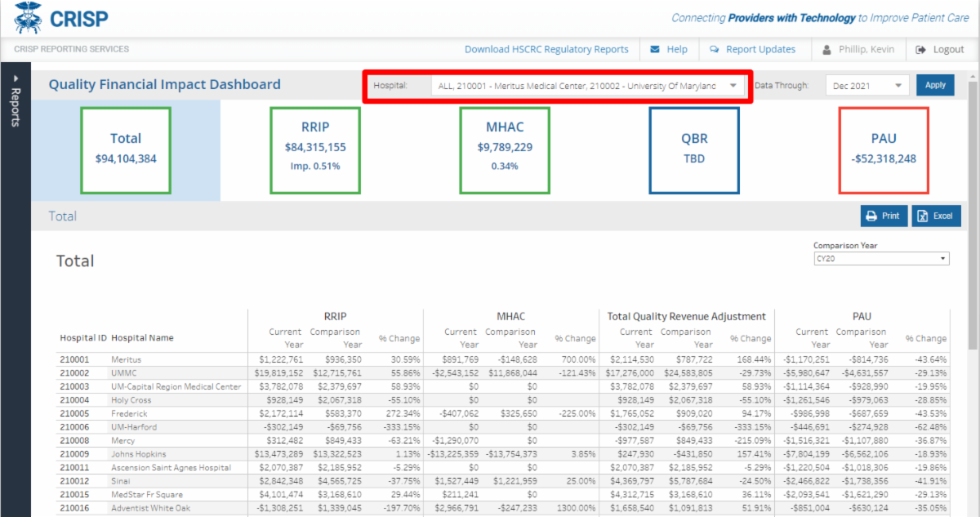Expand the Reports side panel arrow
Image resolution: width=980 pixels, height=517 pixels.
pos(15,78)
